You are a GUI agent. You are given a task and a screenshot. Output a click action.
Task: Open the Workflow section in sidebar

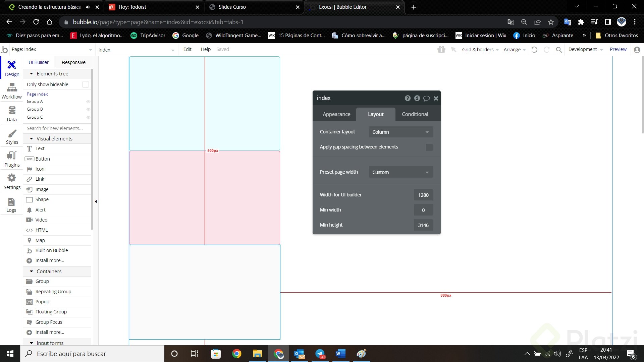12,91
